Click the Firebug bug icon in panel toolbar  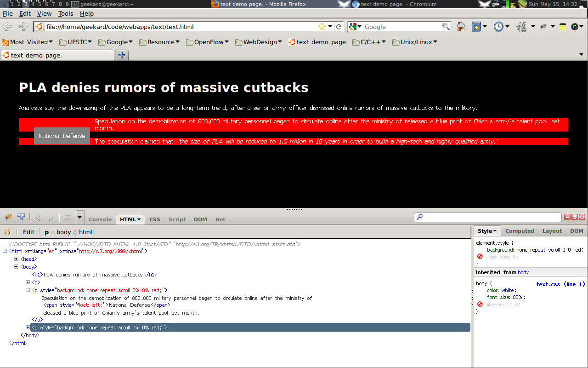pyautogui.click(x=8, y=218)
